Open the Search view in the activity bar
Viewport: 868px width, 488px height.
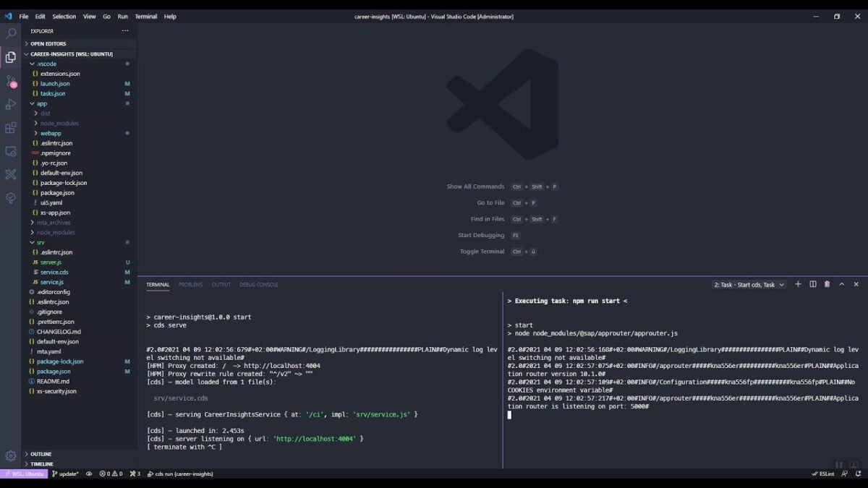10,33
